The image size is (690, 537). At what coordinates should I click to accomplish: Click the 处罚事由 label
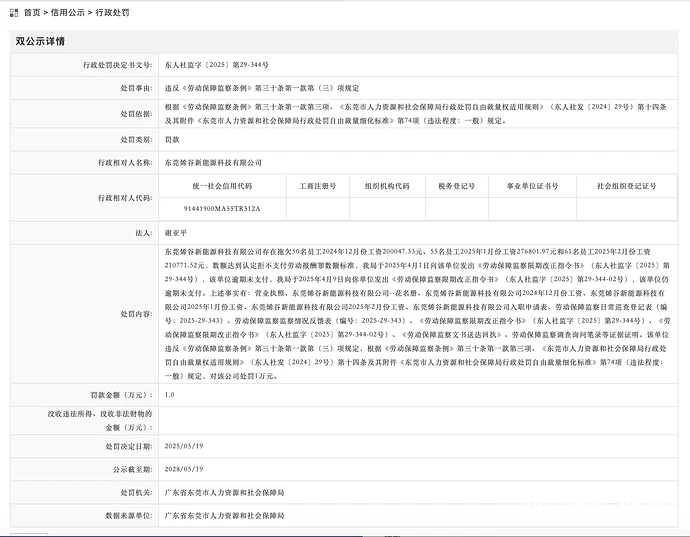pyautogui.click(x=136, y=88)
